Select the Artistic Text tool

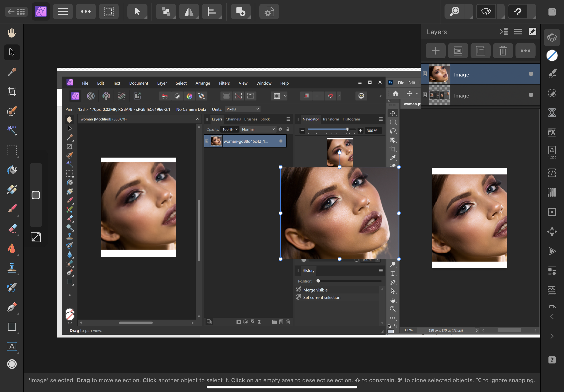pyautogui.click(x=12, y=346)
